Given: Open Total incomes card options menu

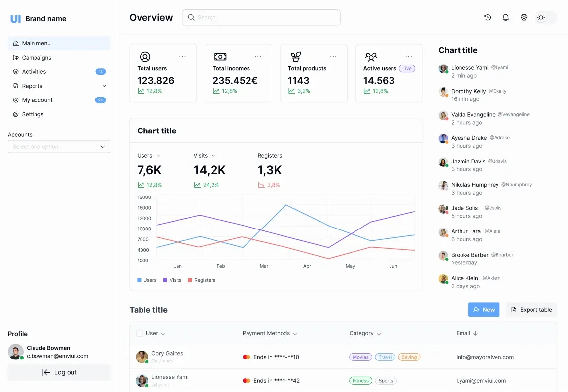Looking at the screenshot, I should click(x=258, y=57).
